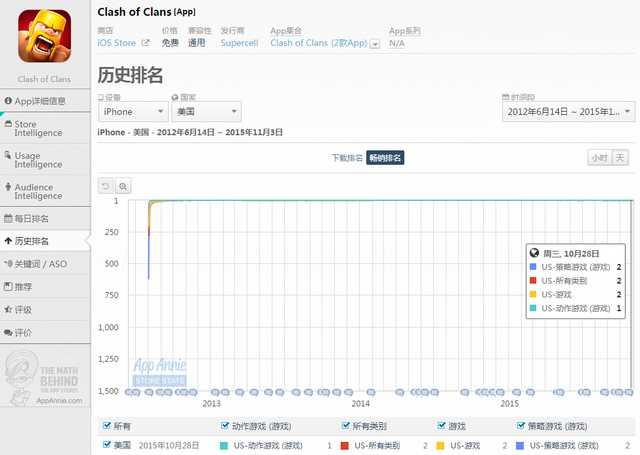Click the teal US-动作游戏 swatch in legend row
The height and width of the screenshot is (455, 640).
224,446
